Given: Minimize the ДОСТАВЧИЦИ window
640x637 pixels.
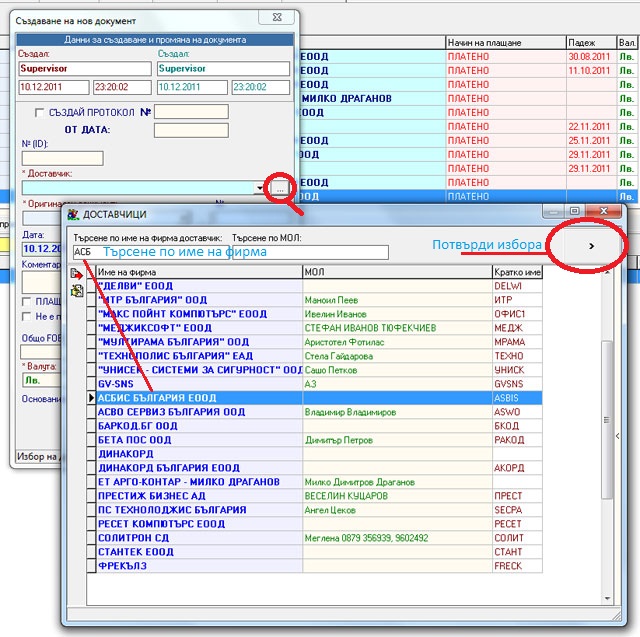Looking at the screenshot, I should [553, 211].
